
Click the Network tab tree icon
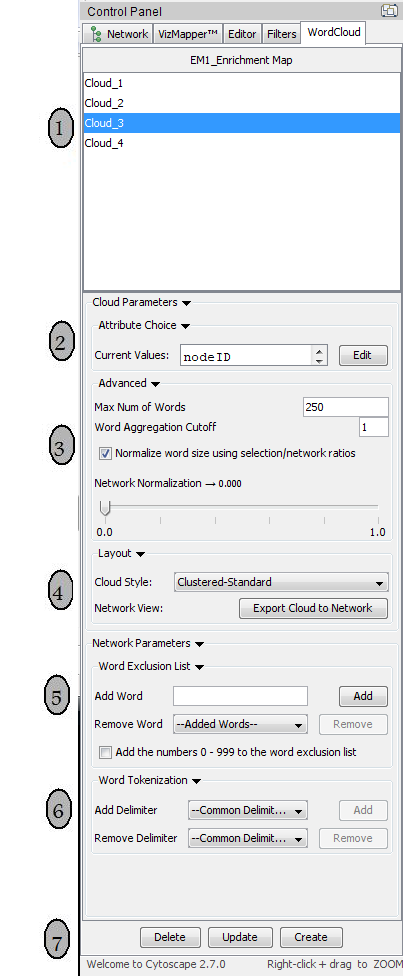point(96,34)
